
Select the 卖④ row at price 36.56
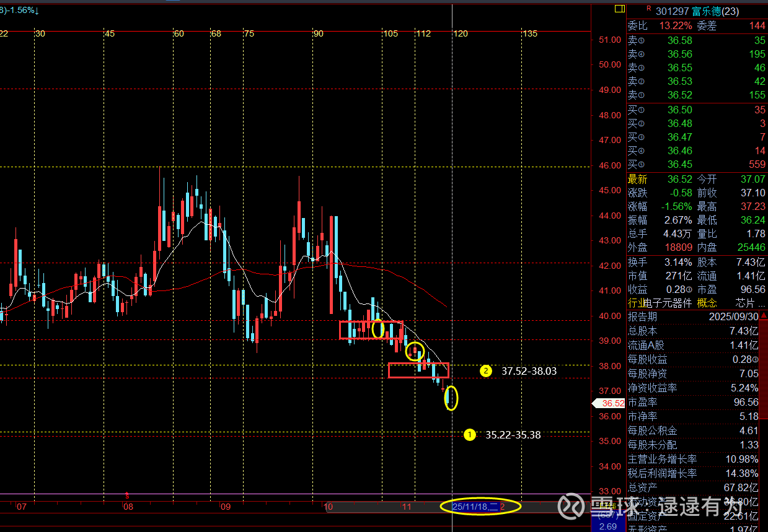(x=697, y=54)
